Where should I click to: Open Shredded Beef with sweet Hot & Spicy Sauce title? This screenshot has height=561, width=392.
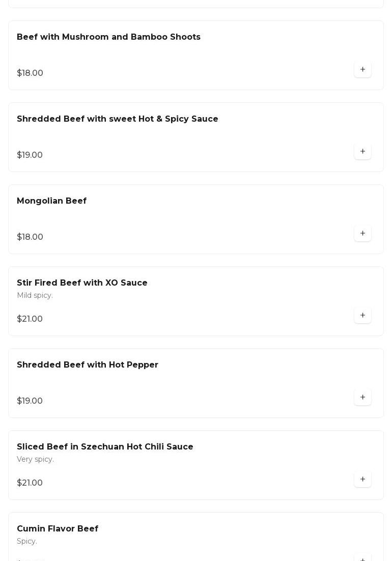click(117, 119)
